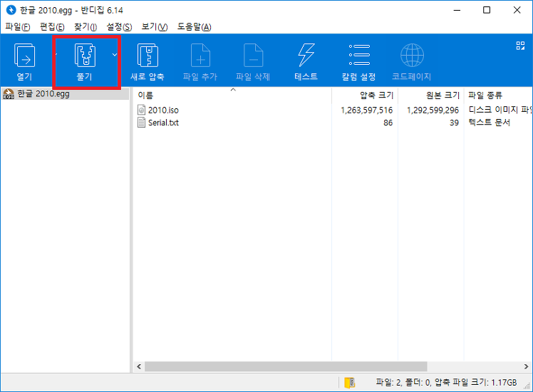Select 한글 2010.egg in the left tree
Screen dimensions: 533x392
click(43, 94)
